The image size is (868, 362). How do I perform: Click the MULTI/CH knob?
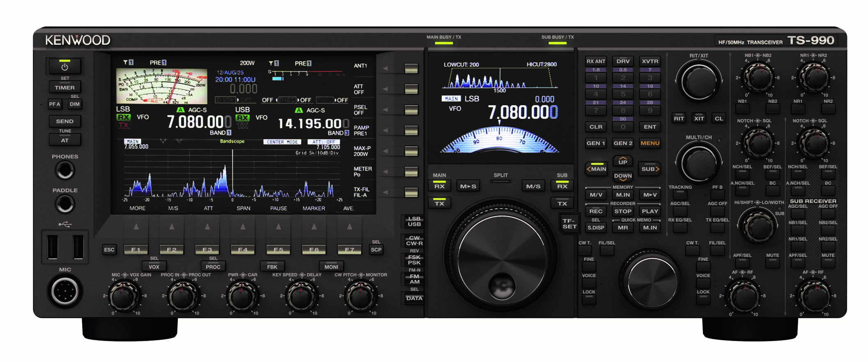[699, 164]
